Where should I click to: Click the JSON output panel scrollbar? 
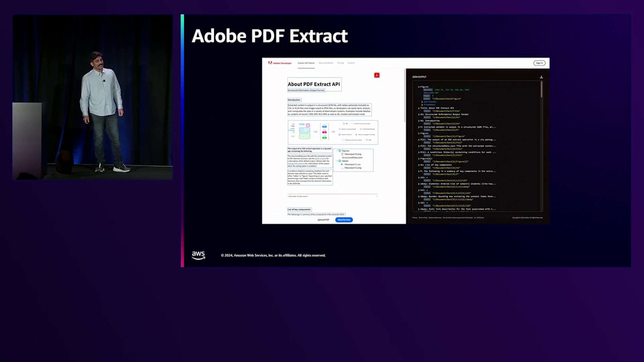click(x=541, y=90)
